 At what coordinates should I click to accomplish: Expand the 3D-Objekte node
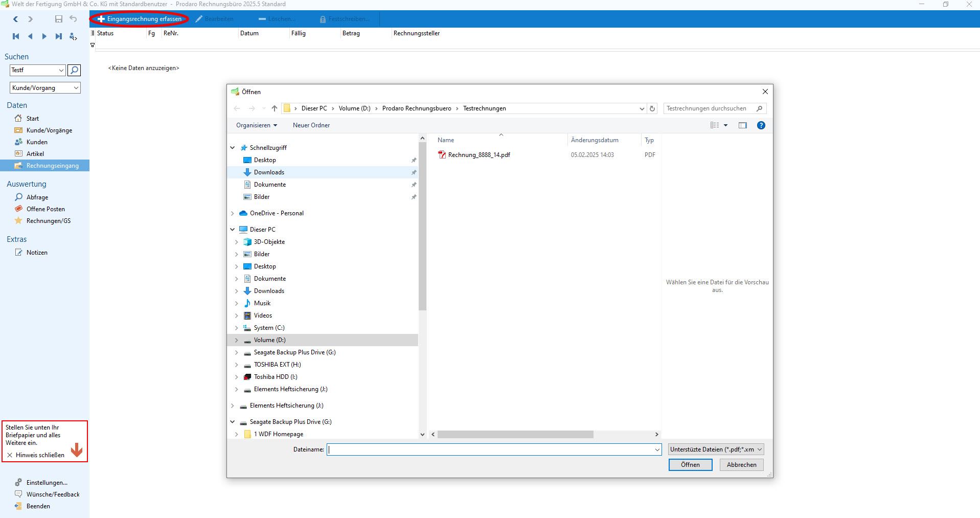coord(237,242)
